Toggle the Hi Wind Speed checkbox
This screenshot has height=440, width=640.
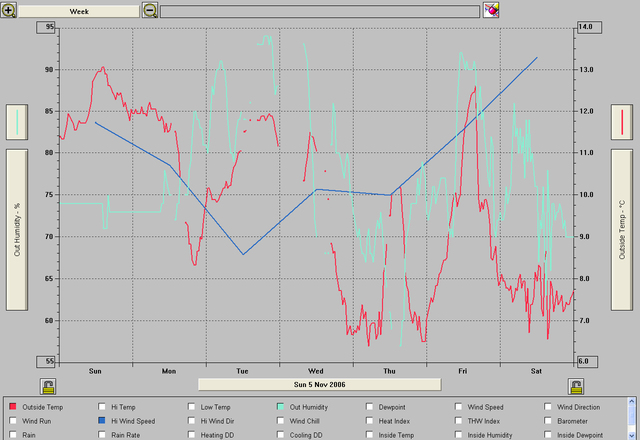102,421
